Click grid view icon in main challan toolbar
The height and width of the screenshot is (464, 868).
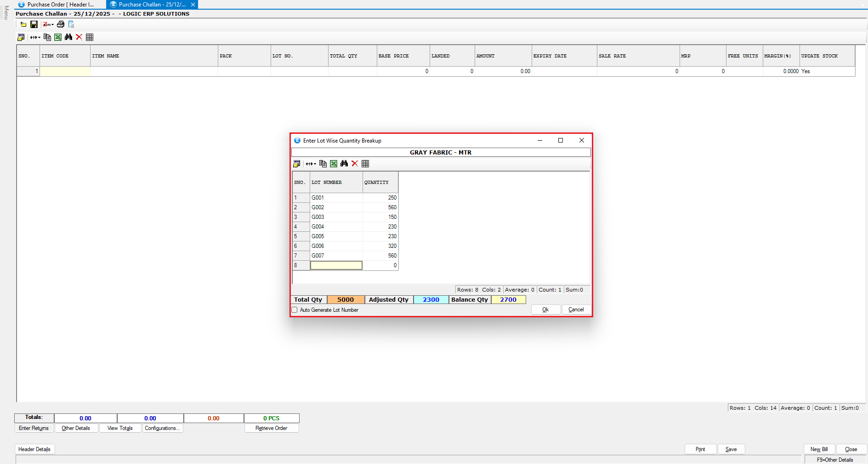[x=90, y=37]
